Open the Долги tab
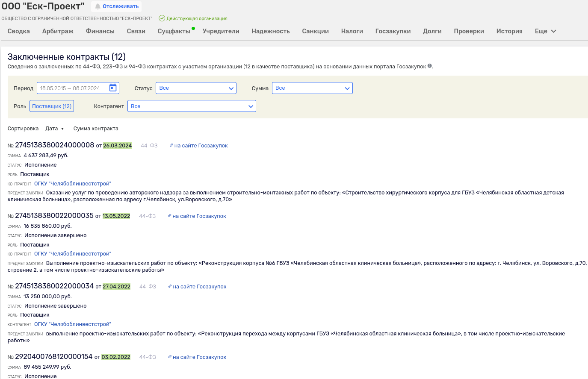 click(x=432, y=31)
